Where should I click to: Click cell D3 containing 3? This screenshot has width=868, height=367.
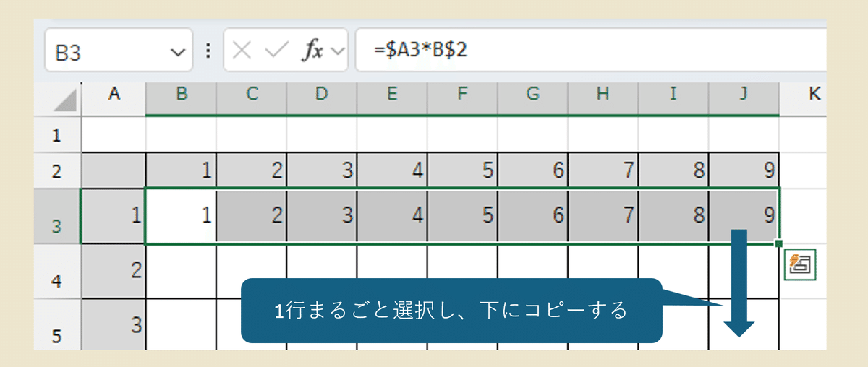(x=321, y=216)
